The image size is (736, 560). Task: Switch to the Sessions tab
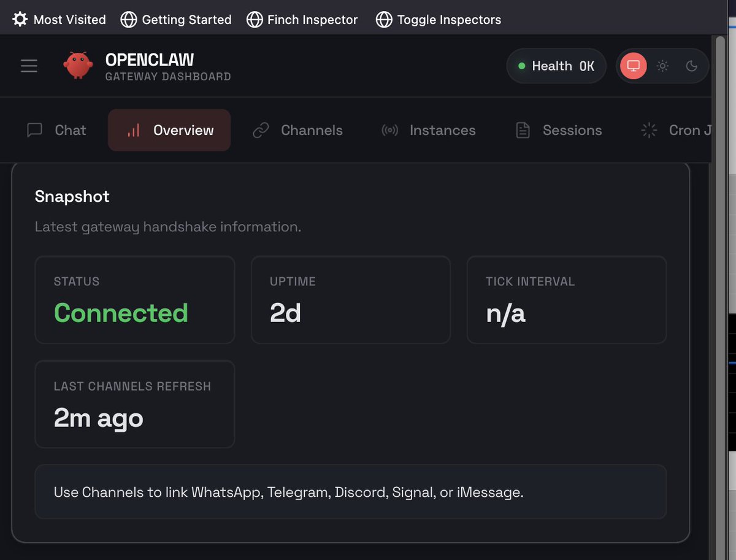coord(559,130)
